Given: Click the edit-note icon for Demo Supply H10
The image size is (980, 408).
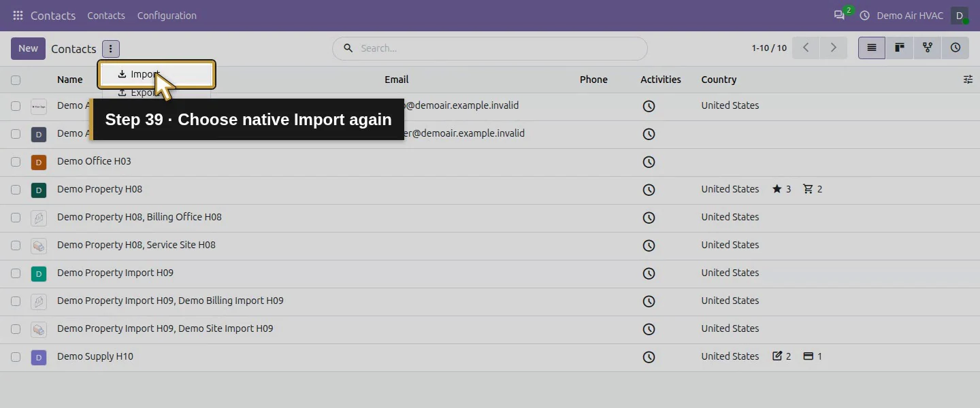Looking at the screenshot, I should pos(777,356).
